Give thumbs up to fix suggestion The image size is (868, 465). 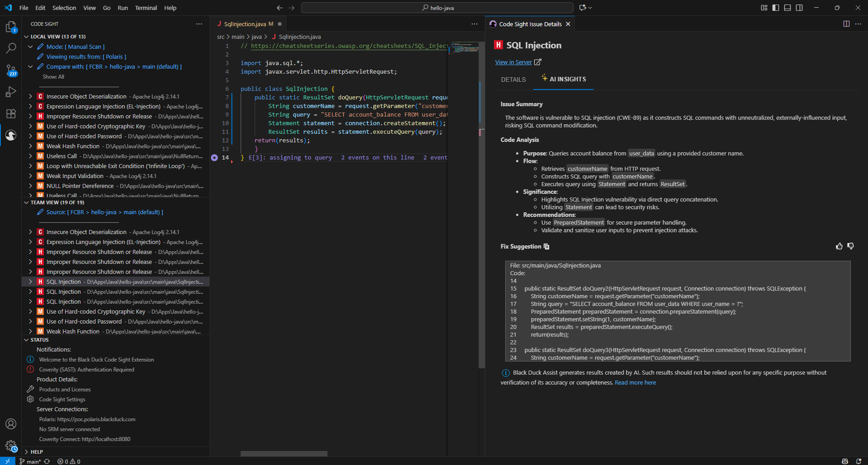[839, 246]
